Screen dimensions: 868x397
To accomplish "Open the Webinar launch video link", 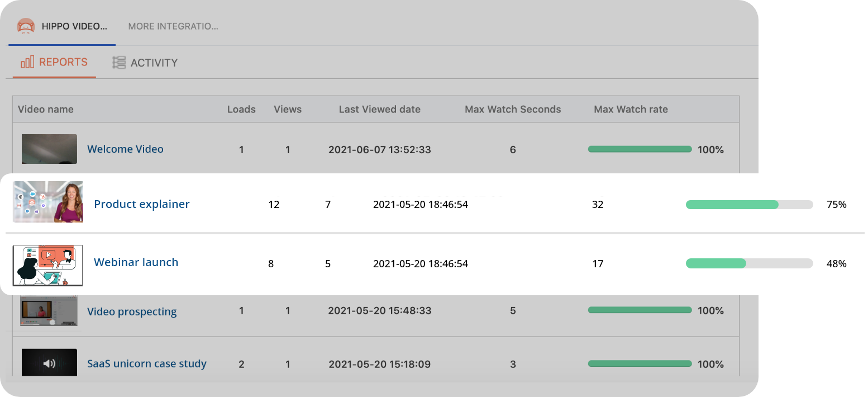I will click(x=136, y=262).
